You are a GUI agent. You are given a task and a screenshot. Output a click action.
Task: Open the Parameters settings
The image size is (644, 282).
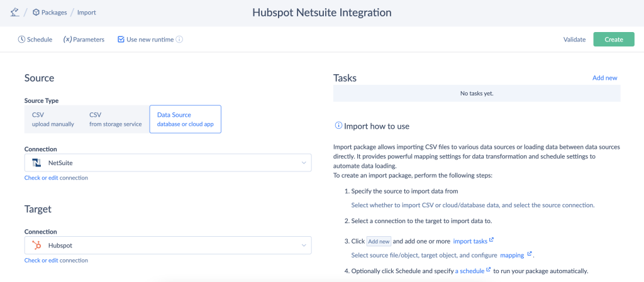coord(84,40)
